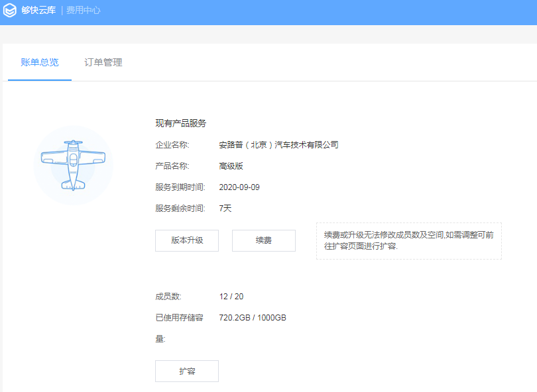Click the 费用中心 header label

[x=84, y=10]
